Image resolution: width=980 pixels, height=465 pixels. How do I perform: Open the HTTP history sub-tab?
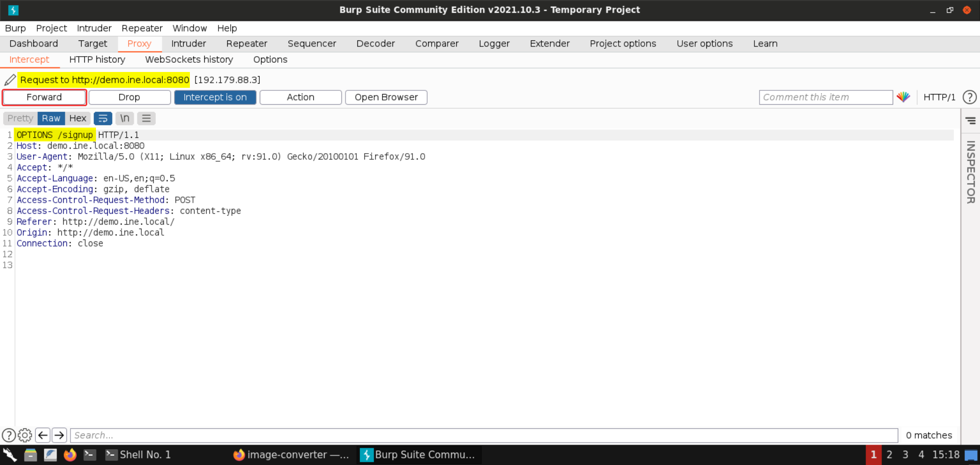point(97,60)
